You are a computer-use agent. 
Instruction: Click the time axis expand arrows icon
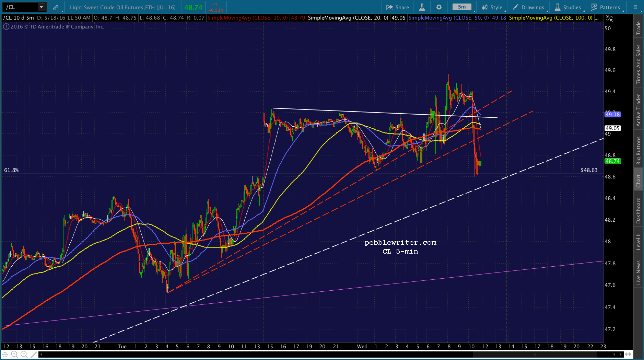[628, 355]
